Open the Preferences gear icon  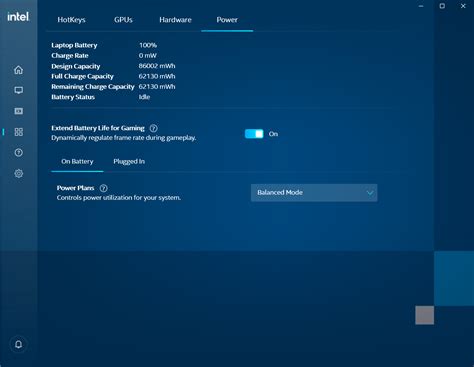pyautogui.click(x=19, y=173)
